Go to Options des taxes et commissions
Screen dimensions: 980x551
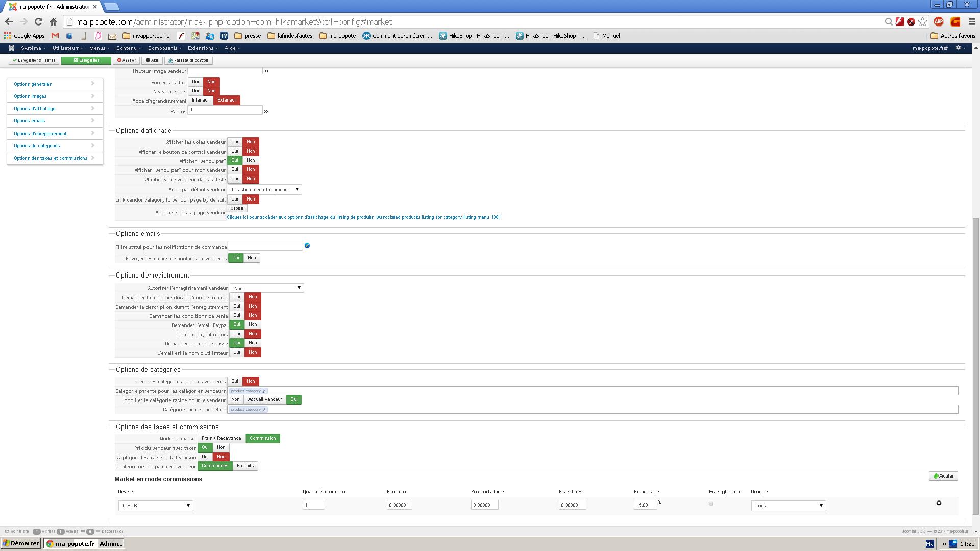coord(51,158)
